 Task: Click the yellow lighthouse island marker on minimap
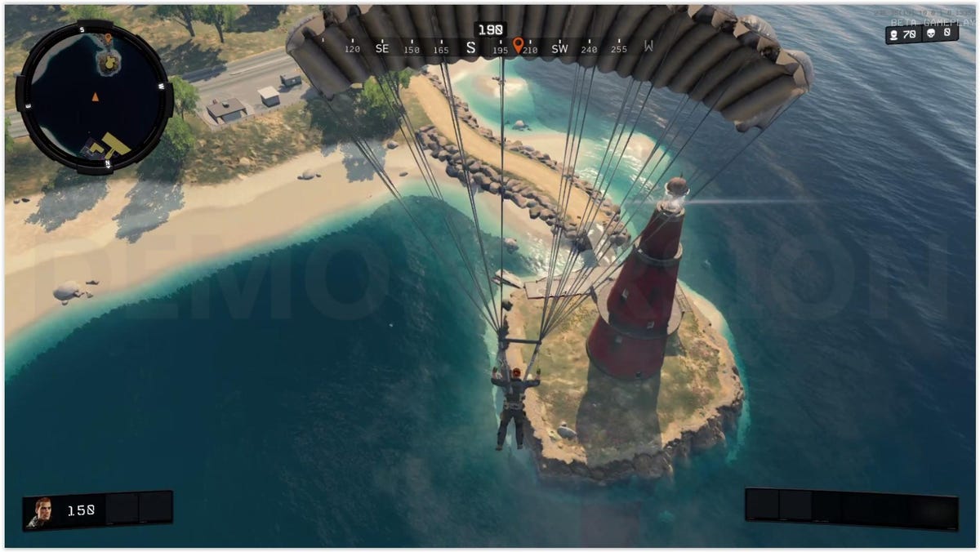[x=108, y=61]
